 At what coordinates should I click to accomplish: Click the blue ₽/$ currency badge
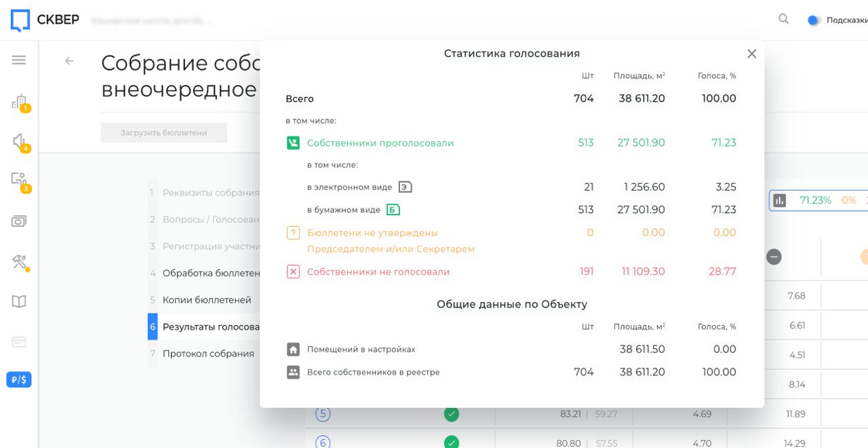19,379
